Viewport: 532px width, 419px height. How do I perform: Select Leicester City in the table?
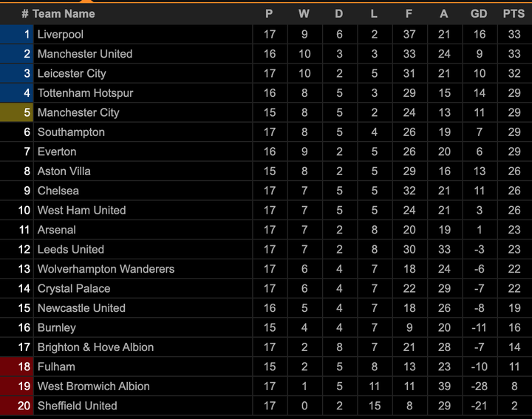click(x=72, y=73)
